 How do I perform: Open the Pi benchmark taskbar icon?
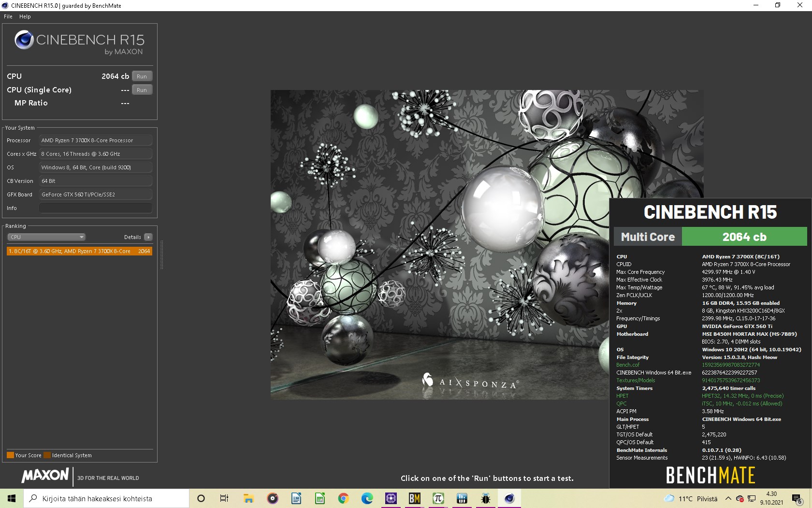(x=438, y=498)
